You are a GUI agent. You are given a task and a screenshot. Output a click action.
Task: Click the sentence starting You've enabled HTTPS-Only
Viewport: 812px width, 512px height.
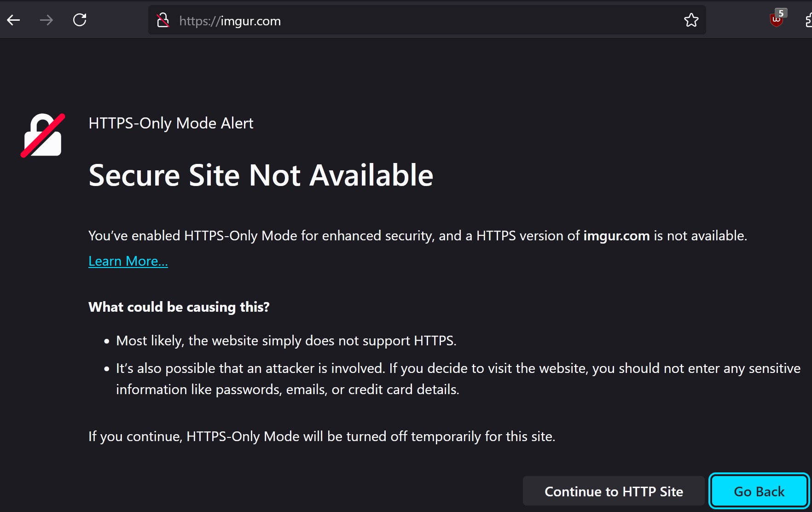418,236
